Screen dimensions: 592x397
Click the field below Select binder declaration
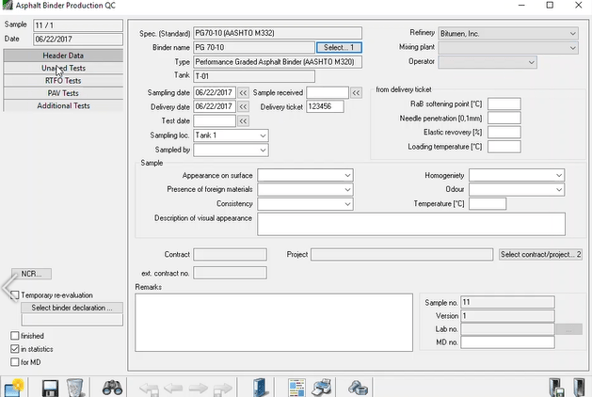[72, 320]
